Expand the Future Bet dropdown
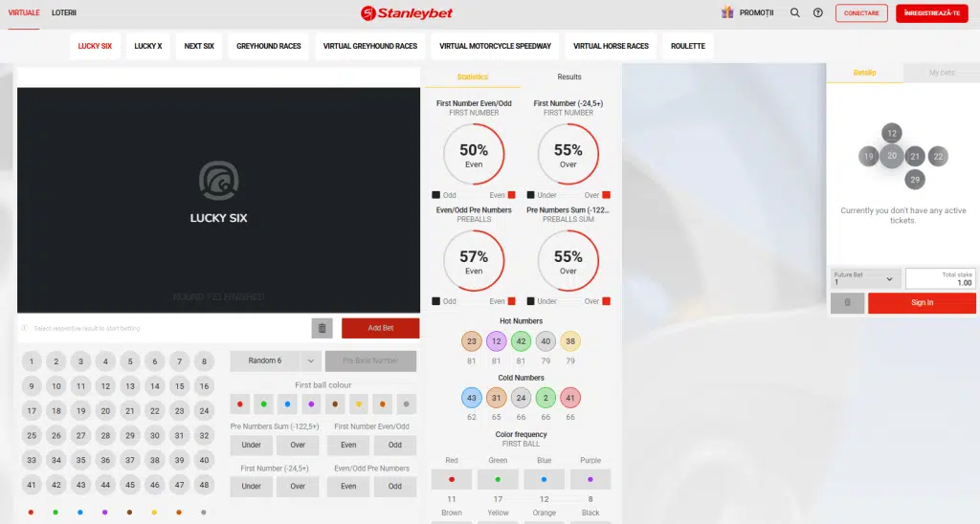Screen dimensions: 980x524 865,278
